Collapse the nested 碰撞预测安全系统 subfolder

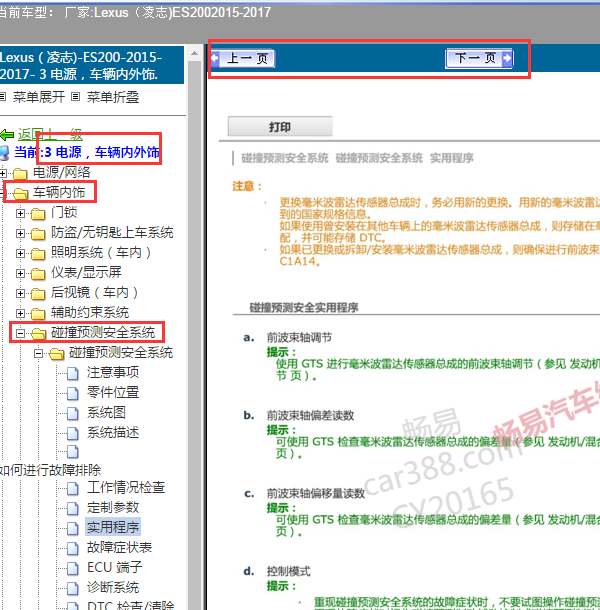click(x=38, y=353)
